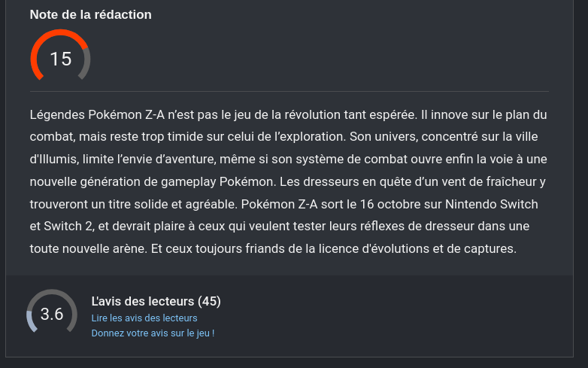Click the editorial score 15 gauge
588x368 pixels.
tap(60, 59)
